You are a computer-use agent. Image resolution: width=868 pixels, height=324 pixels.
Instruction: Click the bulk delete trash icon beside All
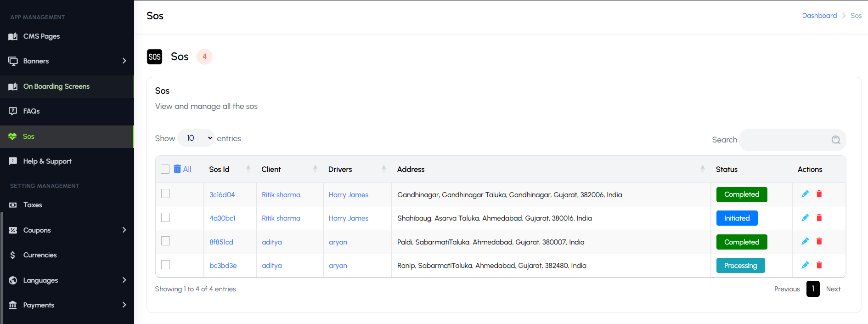click(x=177, y=169)
